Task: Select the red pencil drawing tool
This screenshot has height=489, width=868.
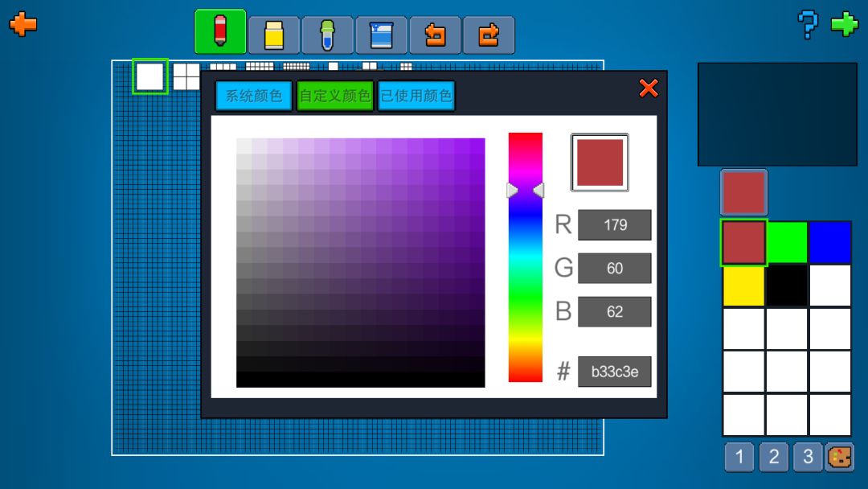Action: (x=220, y=31)
